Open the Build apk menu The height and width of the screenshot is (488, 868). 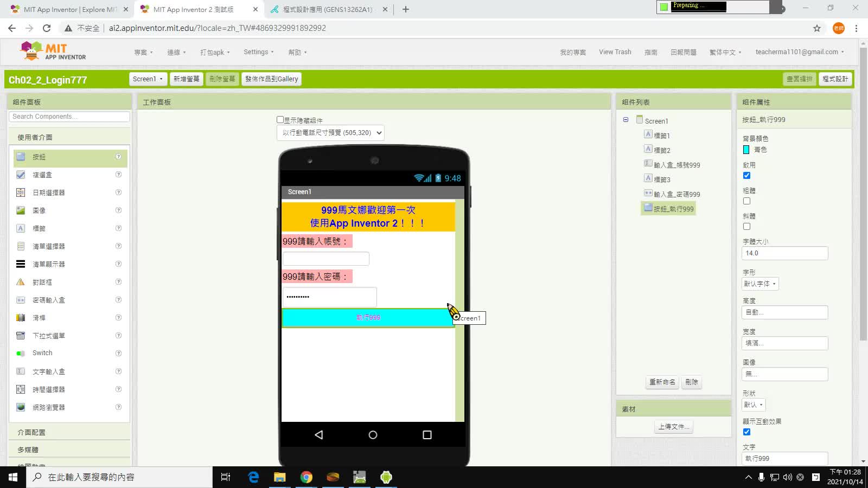click(215, 52)
